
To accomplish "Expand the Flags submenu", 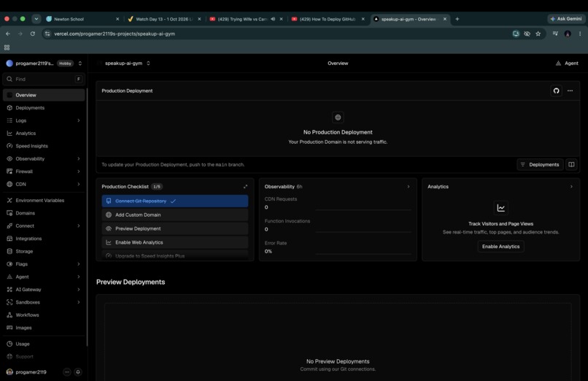I will click(x=79, y=264).
